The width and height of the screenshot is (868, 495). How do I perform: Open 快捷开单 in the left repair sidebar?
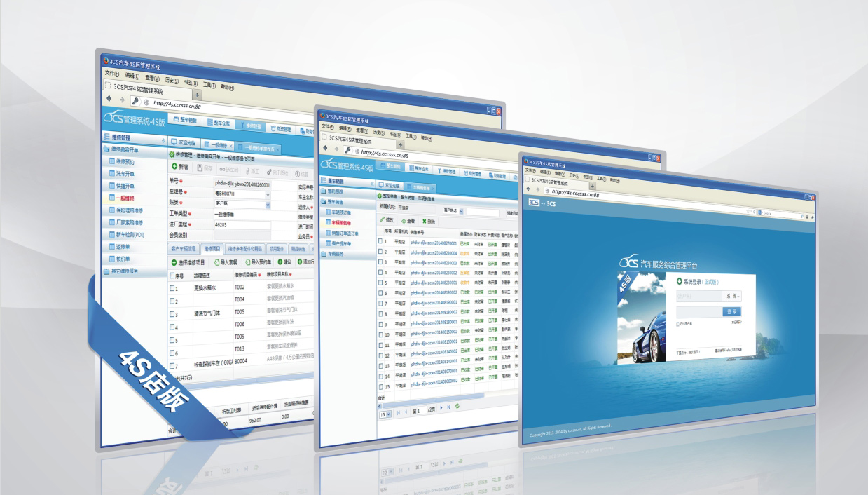pyautogui.click(x=122, y=186)
